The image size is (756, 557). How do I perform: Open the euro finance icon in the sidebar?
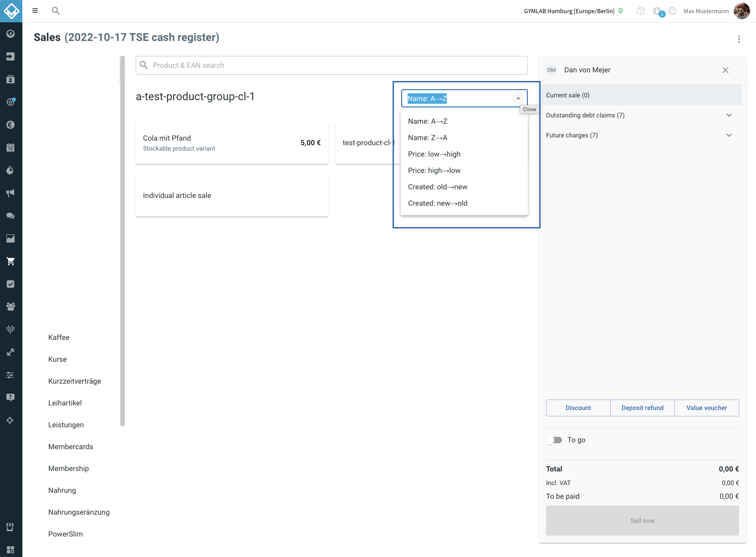click(10, 125)
